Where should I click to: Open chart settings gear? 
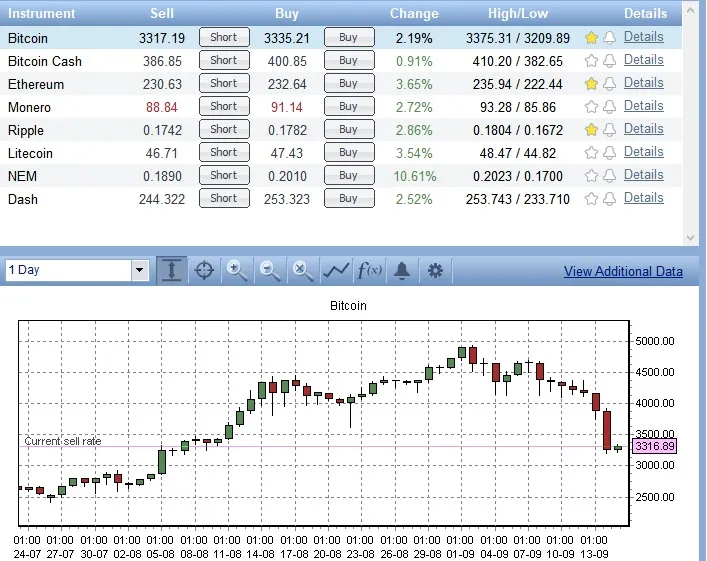[435, 271]
